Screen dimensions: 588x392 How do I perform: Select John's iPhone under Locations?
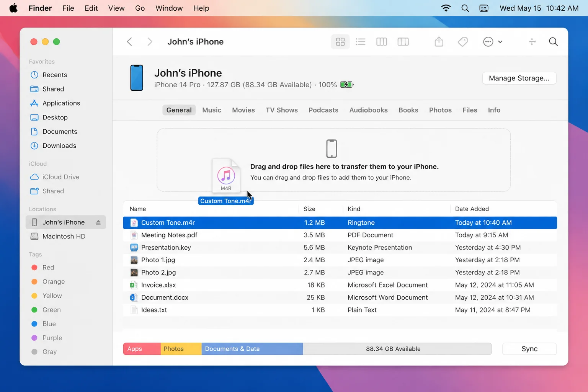(65, 222)
